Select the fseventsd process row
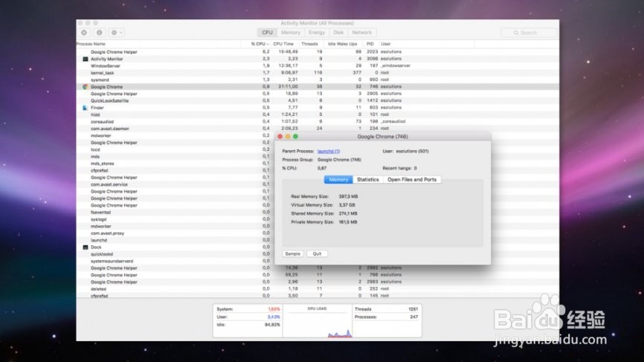Image resolution: width=644 pixels, height=362 pixels. tap(176, 212)
